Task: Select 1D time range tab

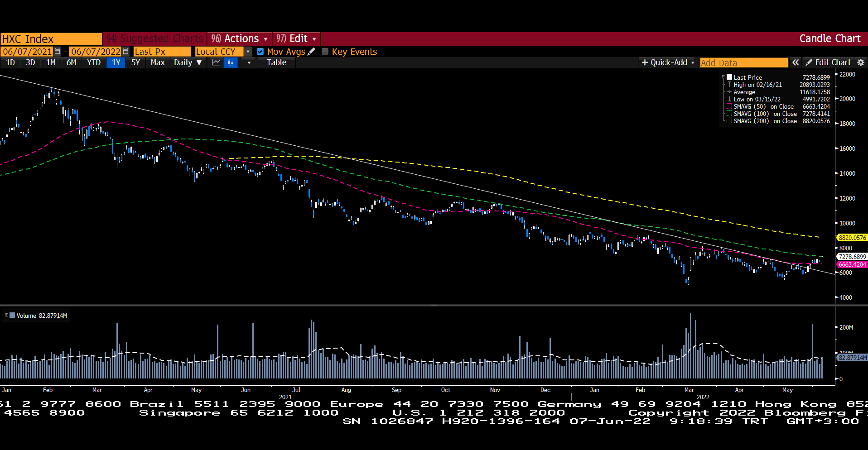Action: click(x=10, y=62)
